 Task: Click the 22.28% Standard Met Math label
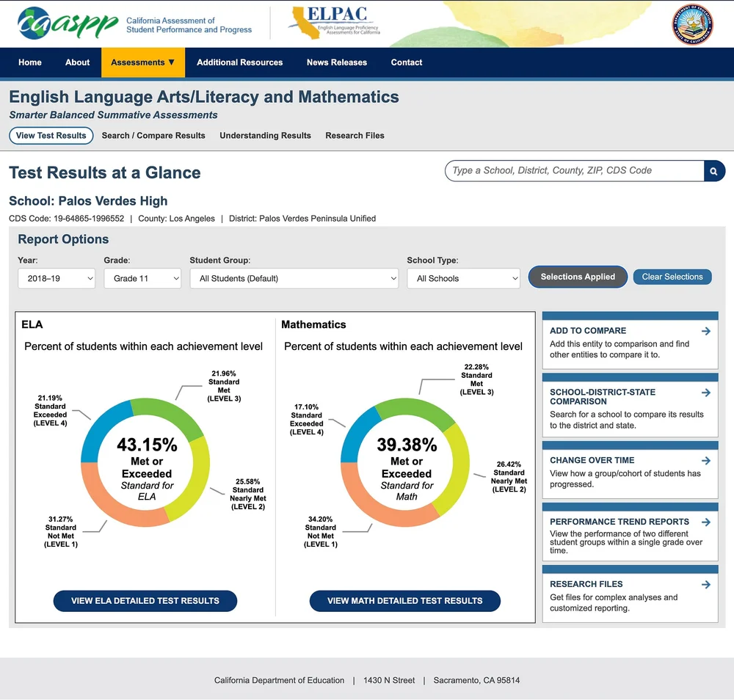[x=476, y=379]
